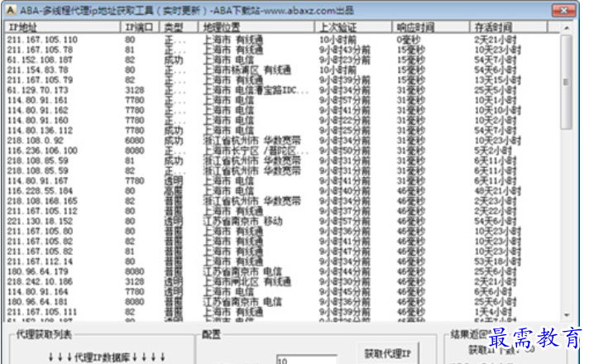Select row with IP 116.236.106.100
The width and height of the screenshot is (589, 364).
pyautogui.click(x=282, y=151)
